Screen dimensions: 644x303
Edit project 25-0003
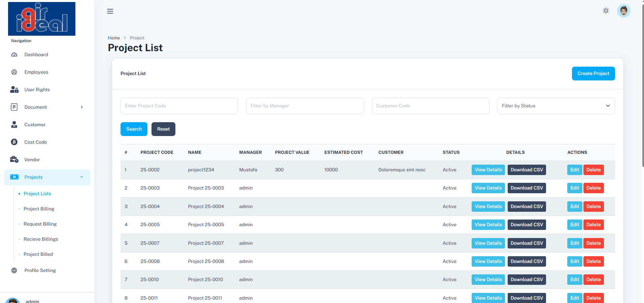tap(575, 188)
